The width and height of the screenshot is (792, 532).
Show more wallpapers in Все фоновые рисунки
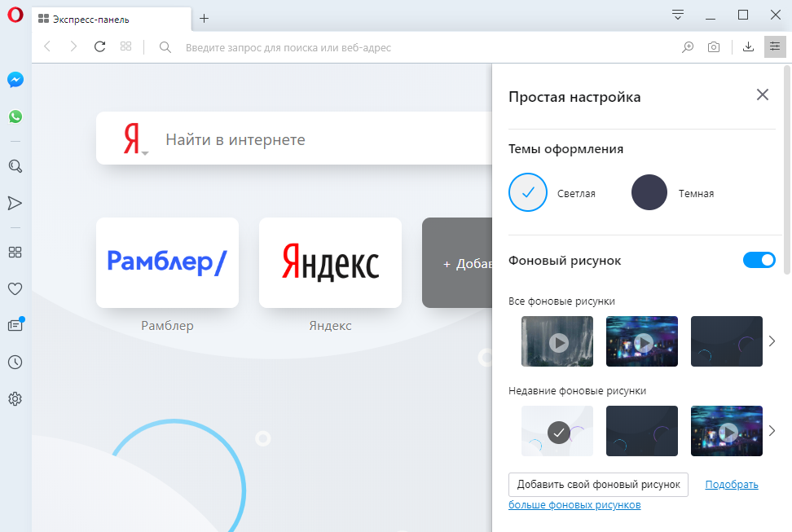(x=772, y=341)
